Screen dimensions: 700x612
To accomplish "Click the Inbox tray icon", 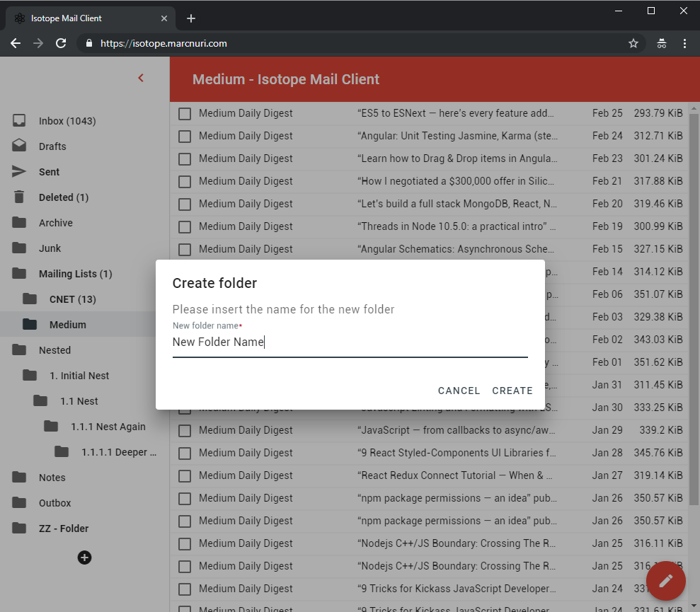I will click(19, 120).
